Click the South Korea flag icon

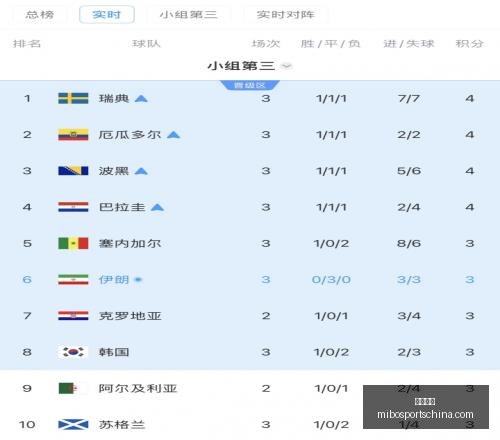click(x=73, y=352)
